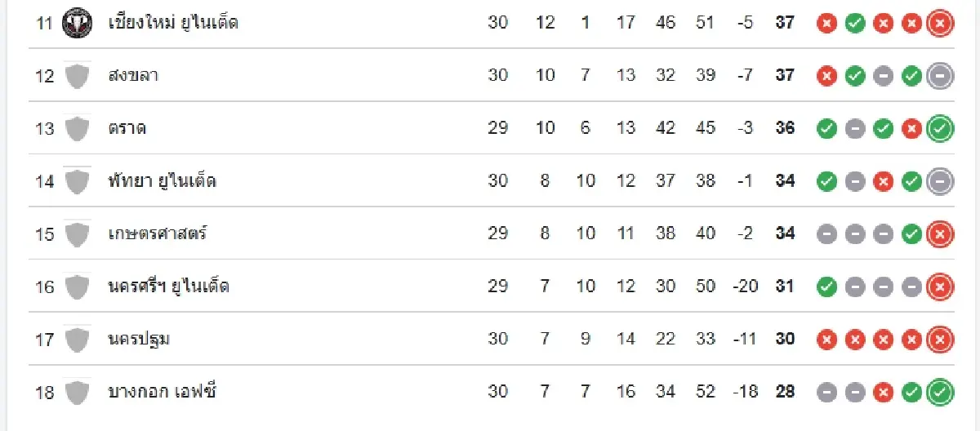Click the only green win icon in นครศรีฯ ยูไนเต็ด row
Screen dimensions: 980x431
pyautogui.click(x=827, y=287)
